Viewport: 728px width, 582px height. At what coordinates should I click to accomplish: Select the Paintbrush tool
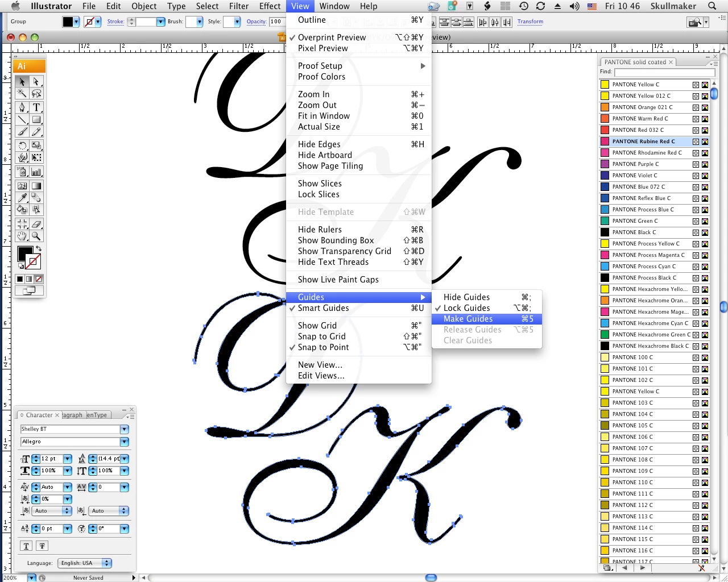pos(22,131)
